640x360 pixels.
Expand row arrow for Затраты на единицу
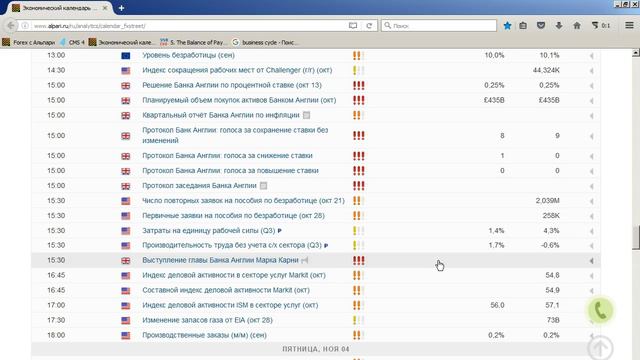(591, 231)
